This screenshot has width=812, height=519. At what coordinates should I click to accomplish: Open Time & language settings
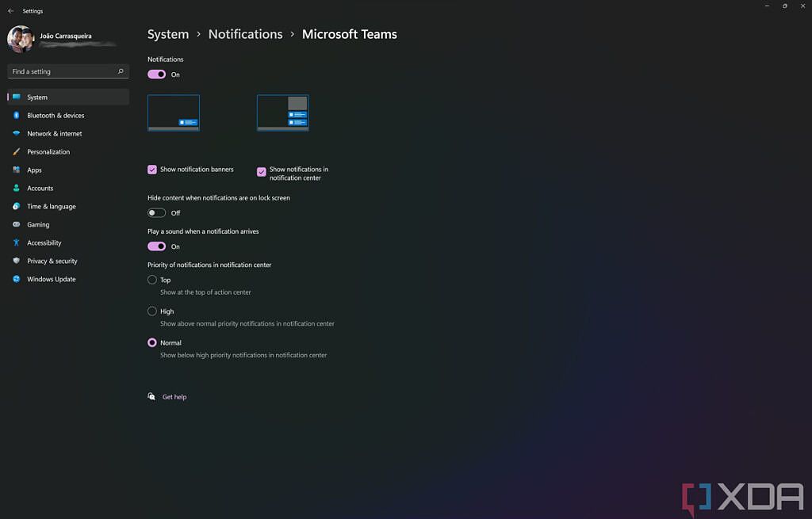pyautogui.click(x=50, y=206)
